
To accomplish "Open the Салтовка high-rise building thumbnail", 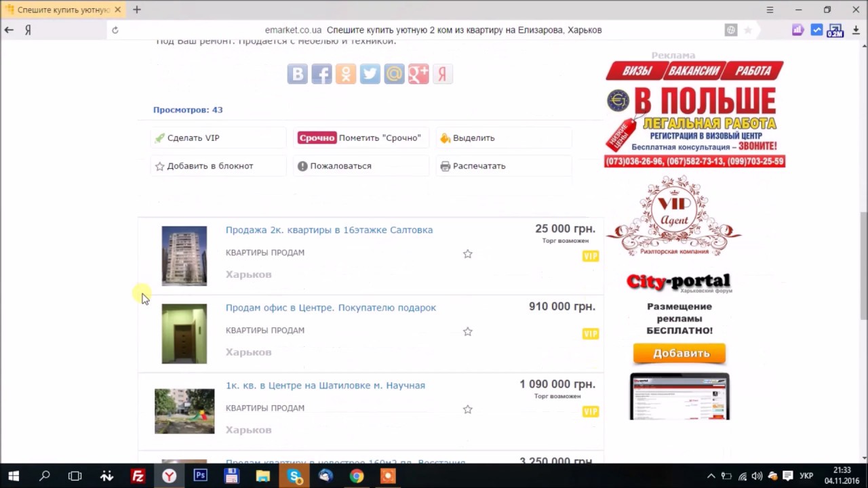I will point(184,256).
